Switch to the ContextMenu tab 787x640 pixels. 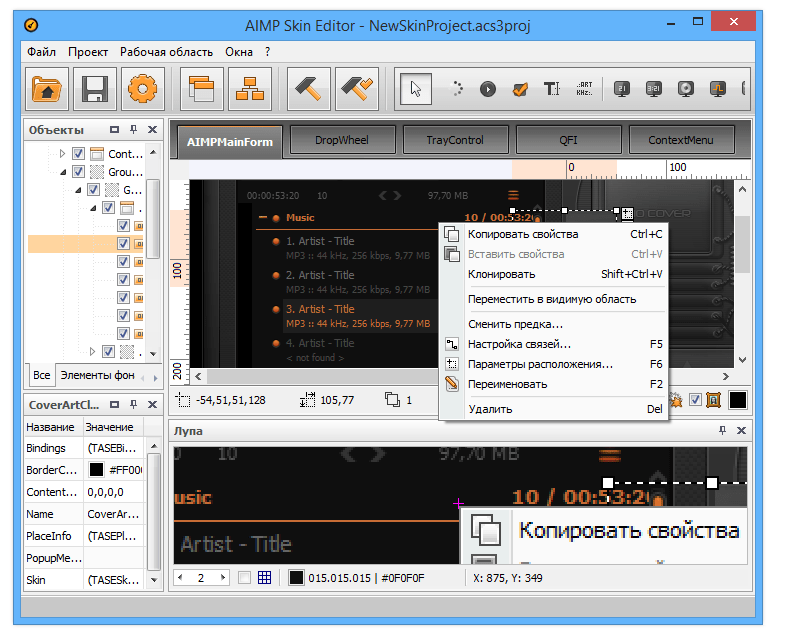681,140
